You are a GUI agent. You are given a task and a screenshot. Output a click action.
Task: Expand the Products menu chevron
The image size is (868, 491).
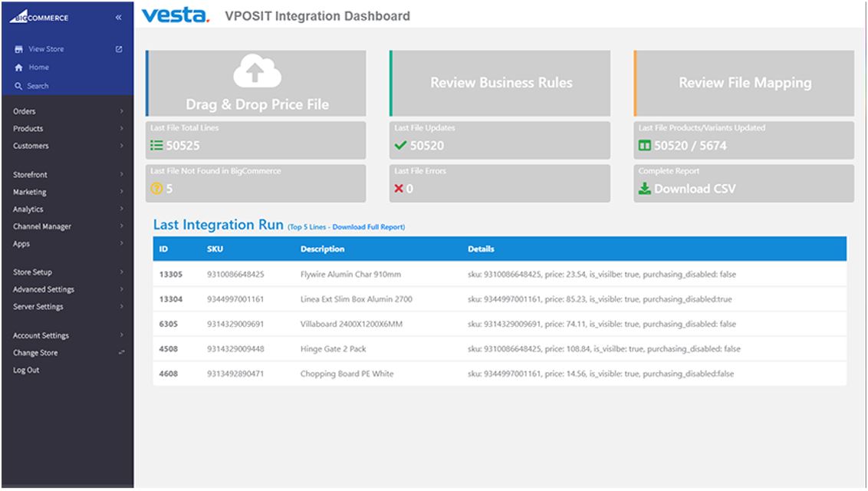121,128
